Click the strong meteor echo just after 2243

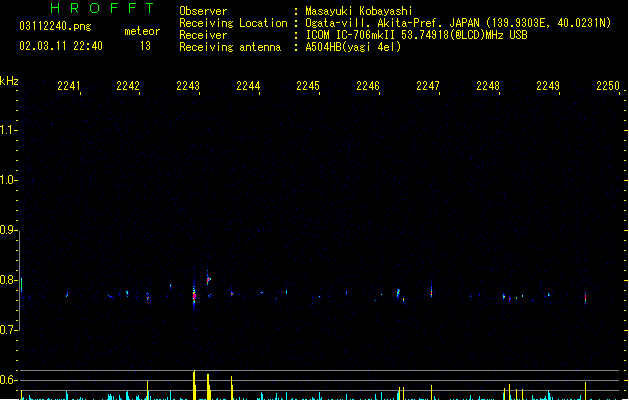coord(194,295)
